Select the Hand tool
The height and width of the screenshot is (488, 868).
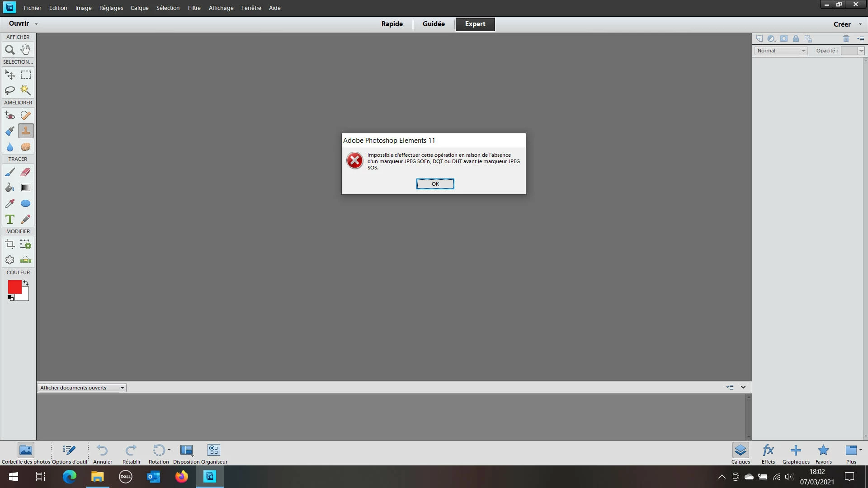coord(26,50)
